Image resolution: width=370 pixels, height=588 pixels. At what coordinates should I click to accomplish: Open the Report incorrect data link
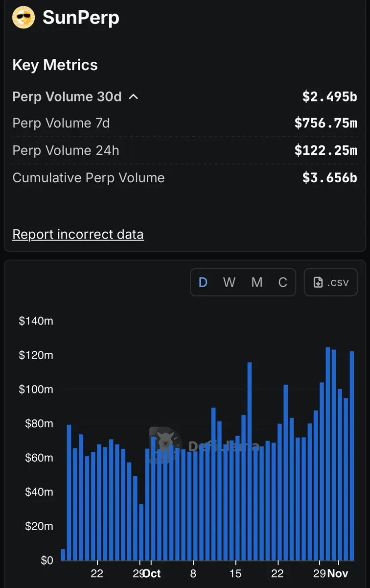tap(78, 234)
